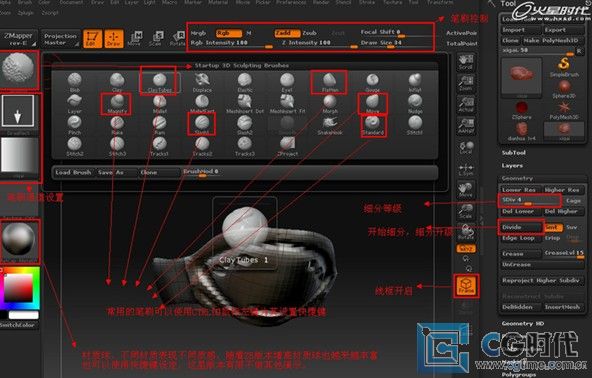Choose the ZProject brush
This screenshot has height=378, width=592.
pos(287,147)
